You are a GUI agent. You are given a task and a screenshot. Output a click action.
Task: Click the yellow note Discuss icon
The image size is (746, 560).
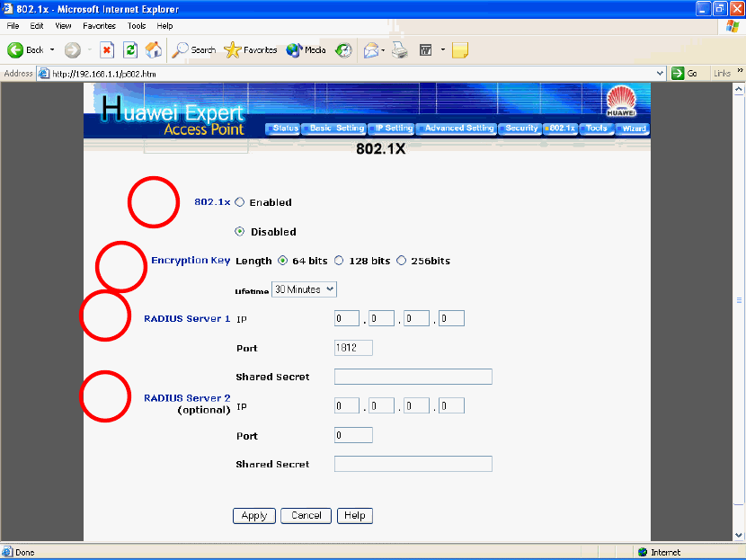(x=460, y=50)
